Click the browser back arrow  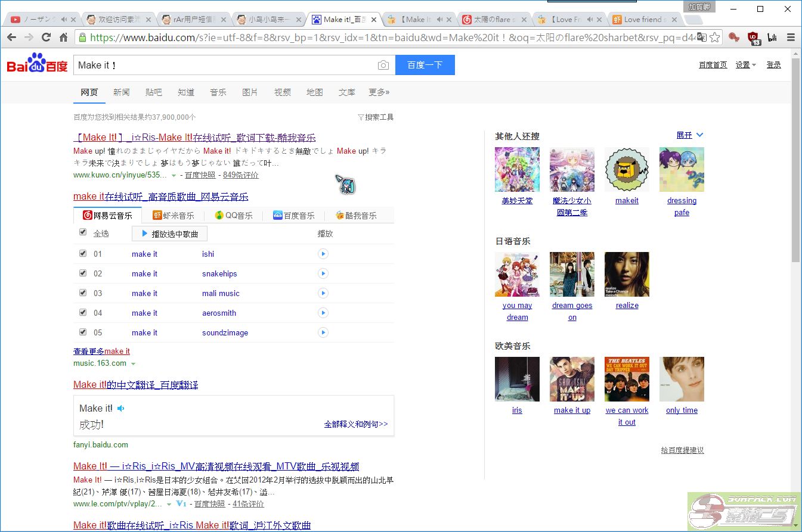coord(11,38)
